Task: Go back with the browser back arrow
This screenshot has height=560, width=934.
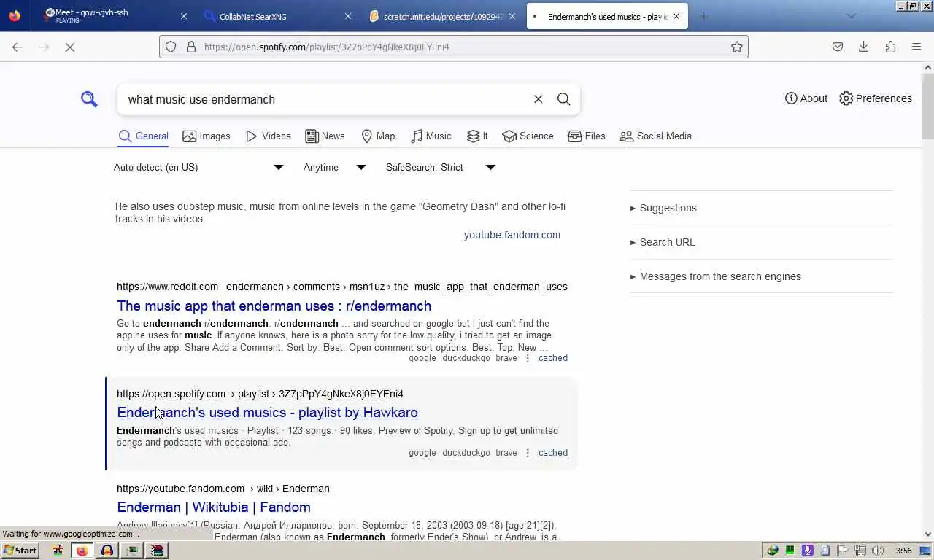Action: [18, 47]
